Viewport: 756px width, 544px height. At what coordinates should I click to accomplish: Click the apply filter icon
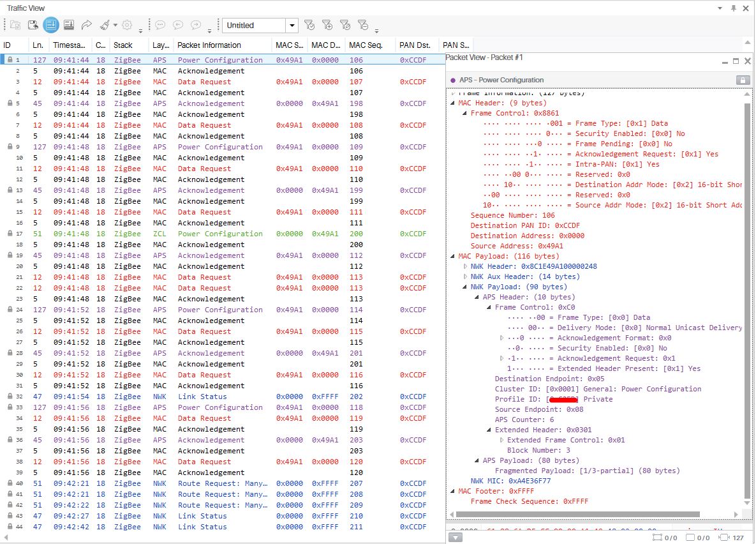pyautogui.click(x=309, y=25)
